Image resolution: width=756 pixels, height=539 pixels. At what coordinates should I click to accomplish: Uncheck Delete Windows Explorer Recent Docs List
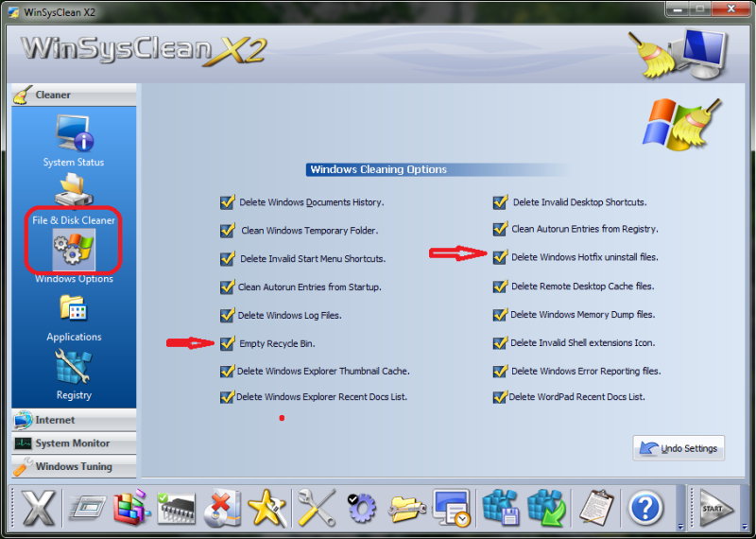pos(227,396)
